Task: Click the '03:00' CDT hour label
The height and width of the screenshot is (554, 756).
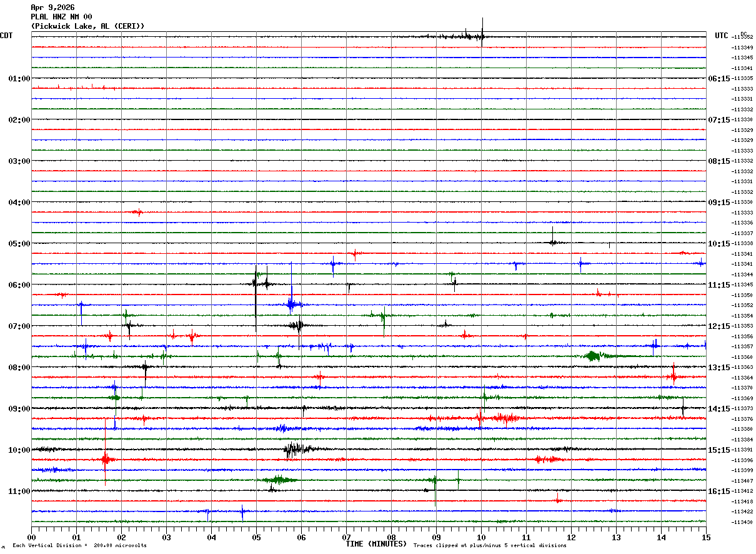Action: click(x=19, y=161)
